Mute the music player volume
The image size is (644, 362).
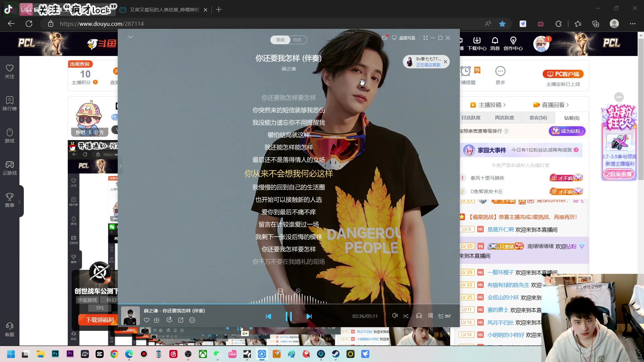coord(395,316)
